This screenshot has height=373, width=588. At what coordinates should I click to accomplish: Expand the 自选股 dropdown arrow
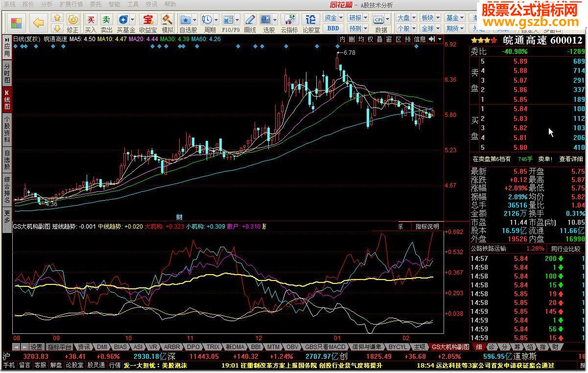pyautogui.click(x=195, y=20)
